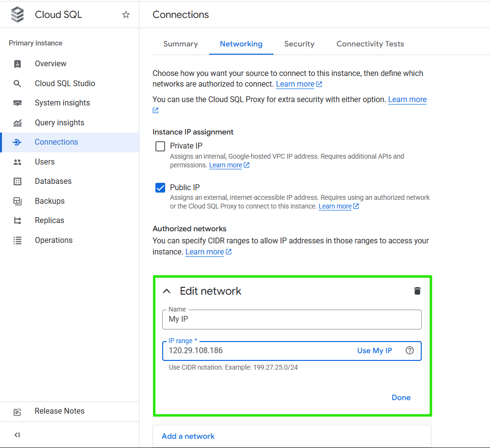Switch to the Security tab
Viewport: 490px width, 448px height.
(299, 44)
